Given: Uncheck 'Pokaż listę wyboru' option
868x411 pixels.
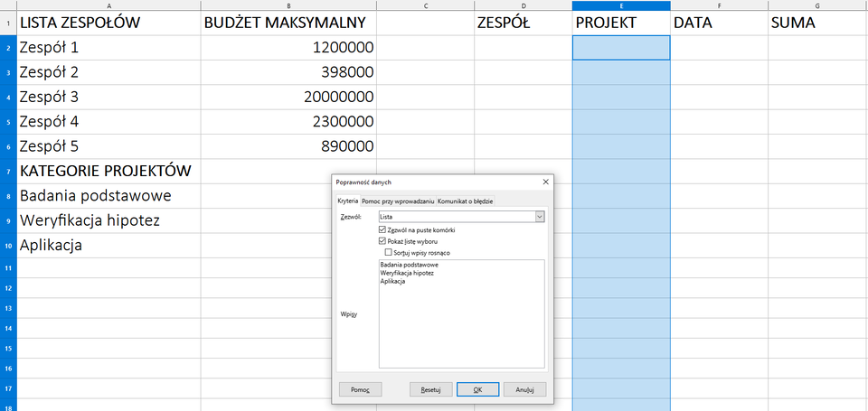Looking at the screenshot, I should pos(382,241).
